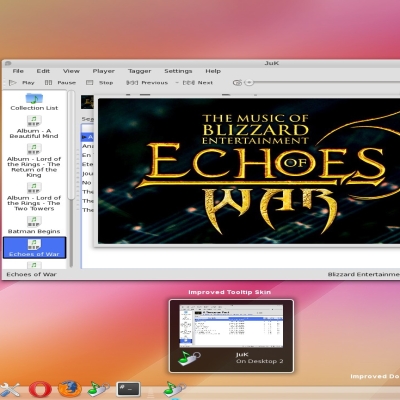Screen dimensions: 400x400
Task: Launch Opera from the dock
Action: [x=40, y=389]
